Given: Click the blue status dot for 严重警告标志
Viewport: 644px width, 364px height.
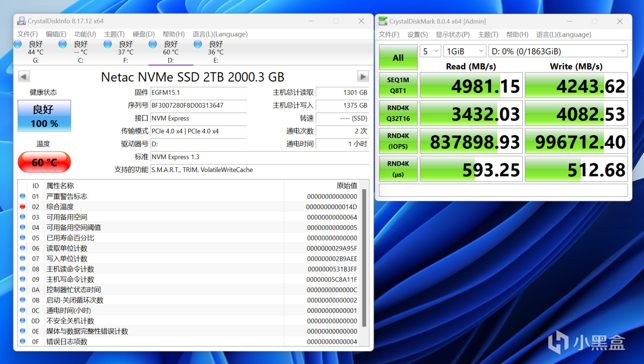Looking at the screenshot, I should (x=23, y=196).
